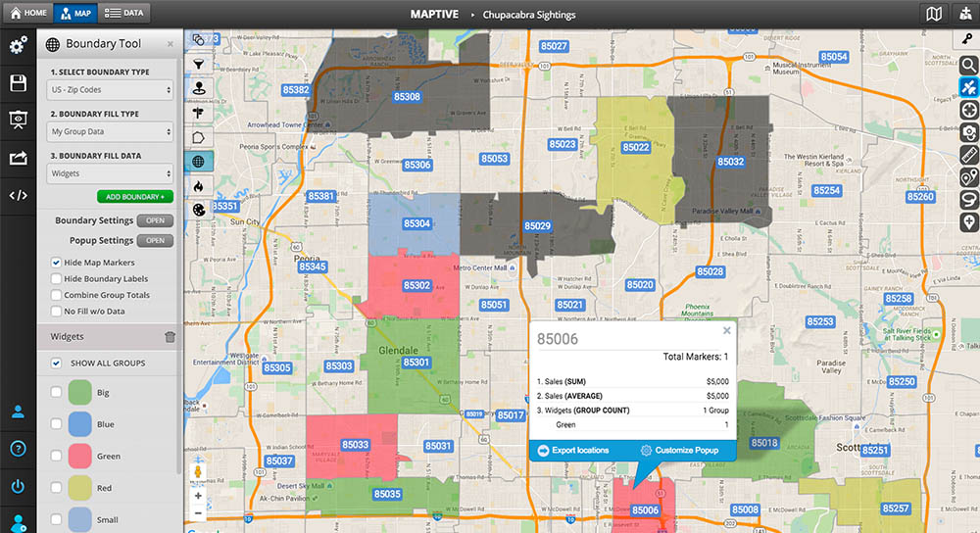Toggle SHOW ALL GROUPS checkbox
The width and height of the screenshot is (980, 533).
[x=56, y=363]
